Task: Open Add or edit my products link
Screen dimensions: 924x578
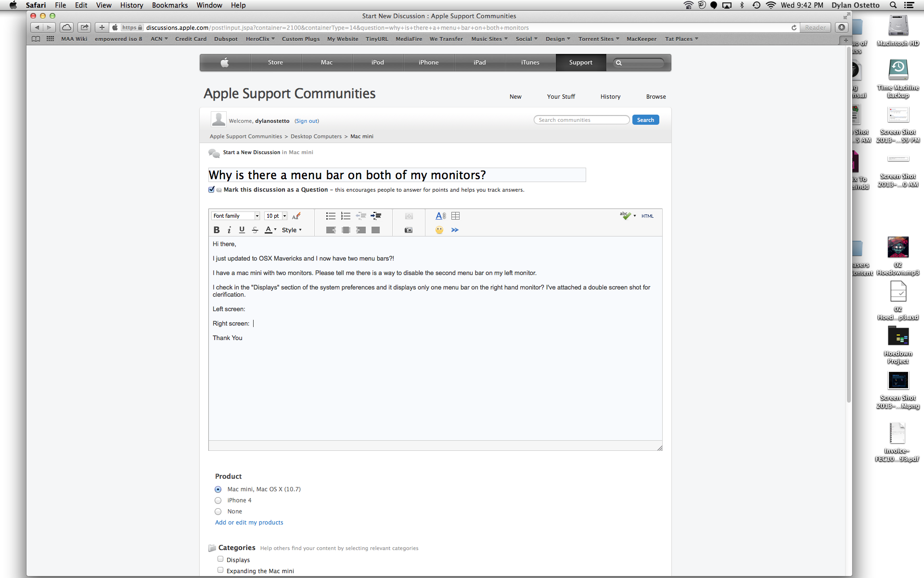Action: pos(249,523)
